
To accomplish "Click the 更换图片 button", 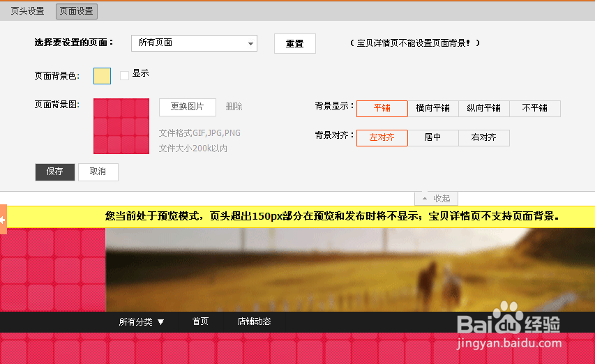I will (x=188, y=107).
